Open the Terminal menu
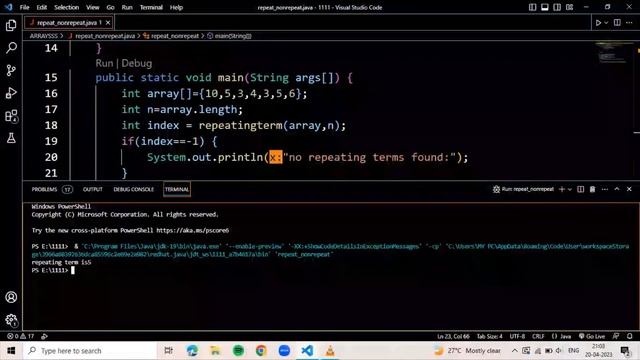Screen dimensions: 640x360 [x=151, y=7]
